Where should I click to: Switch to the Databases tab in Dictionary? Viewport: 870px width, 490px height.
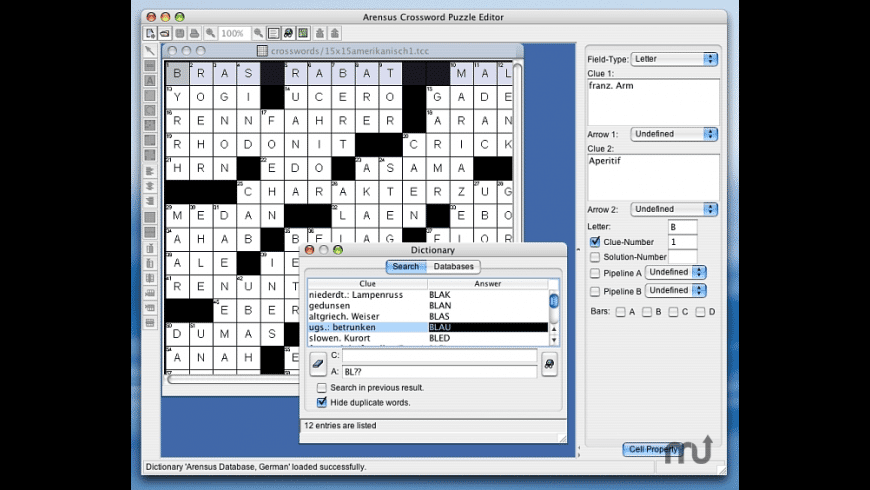[453, 266]
